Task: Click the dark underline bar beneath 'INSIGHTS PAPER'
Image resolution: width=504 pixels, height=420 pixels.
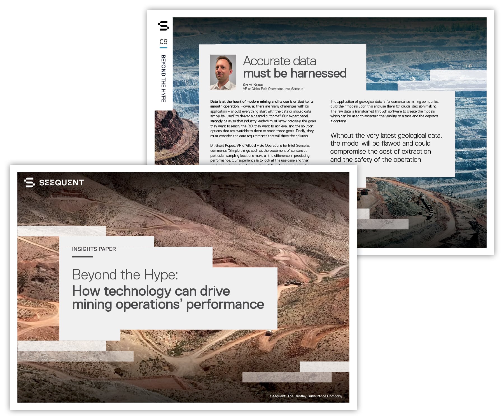Action: 82,256
